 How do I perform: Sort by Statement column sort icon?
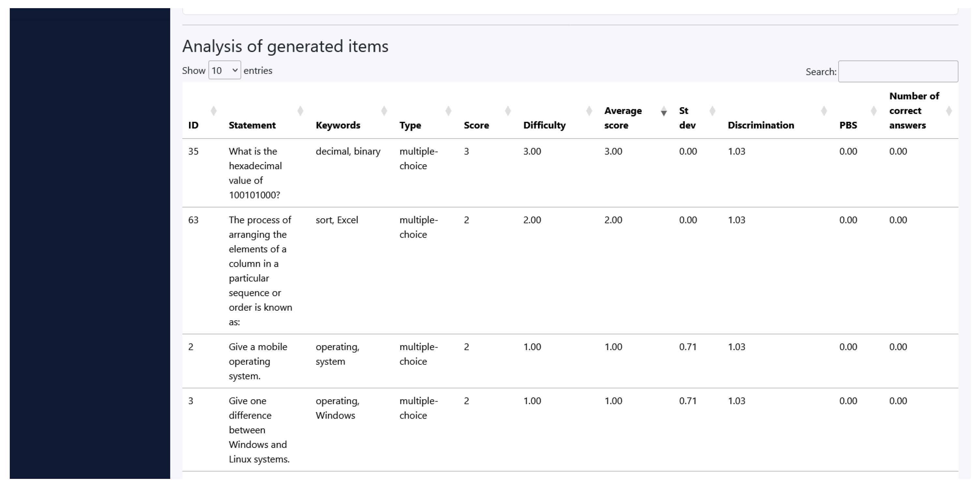300,111
